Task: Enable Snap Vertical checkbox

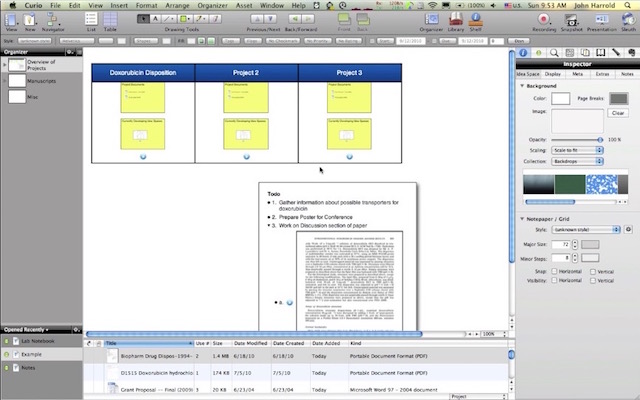Action: (593, 271)
